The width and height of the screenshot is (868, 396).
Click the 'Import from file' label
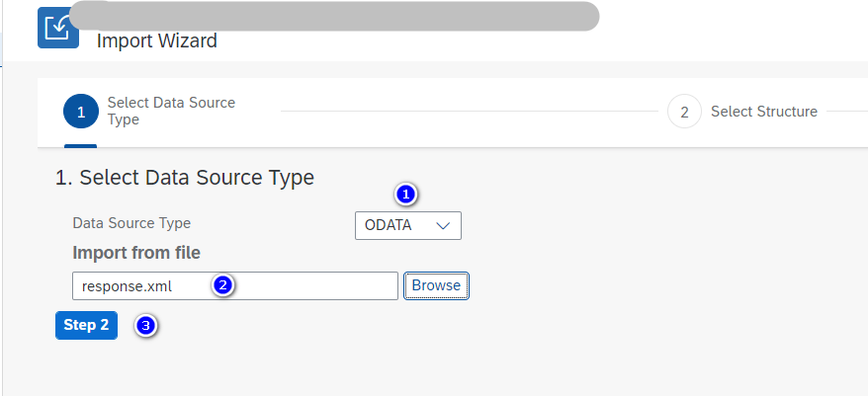tap(136, 253)
